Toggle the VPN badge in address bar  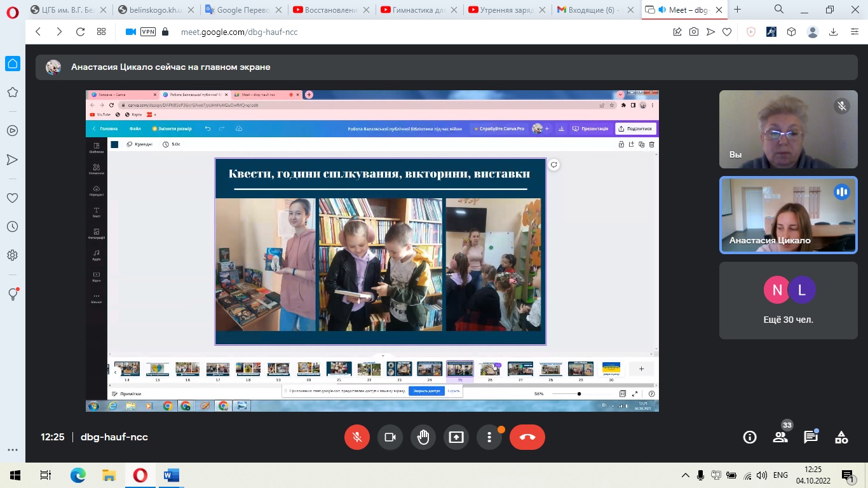point(147,32)
